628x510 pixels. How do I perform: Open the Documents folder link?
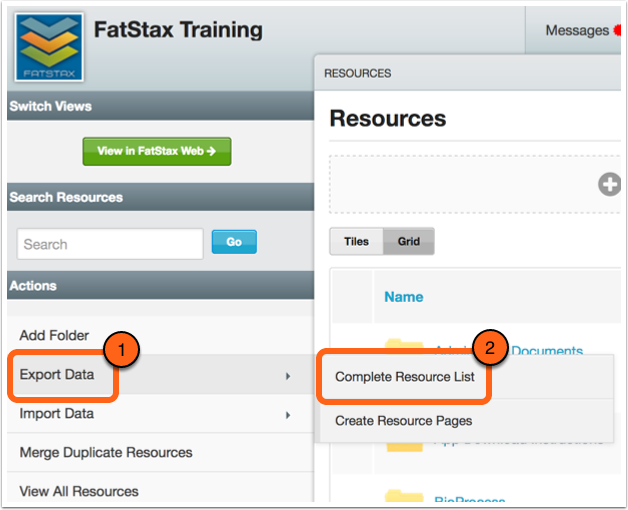coord(547,351)
